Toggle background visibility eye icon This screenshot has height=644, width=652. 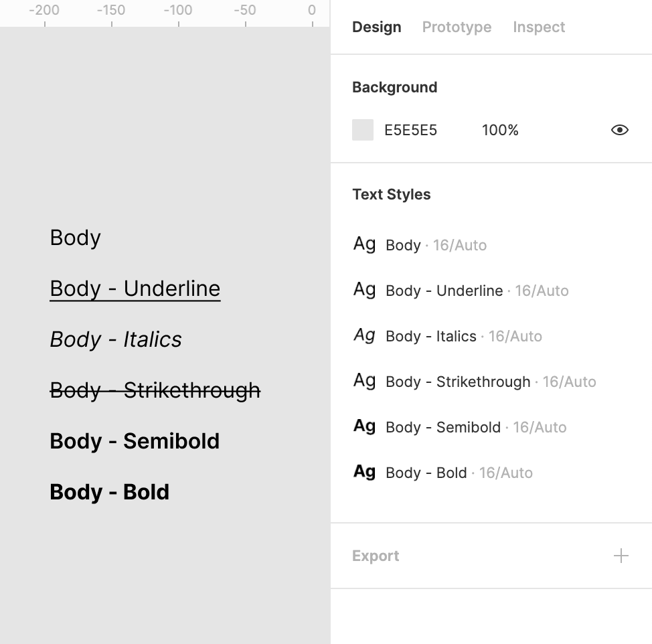(619, 130)
